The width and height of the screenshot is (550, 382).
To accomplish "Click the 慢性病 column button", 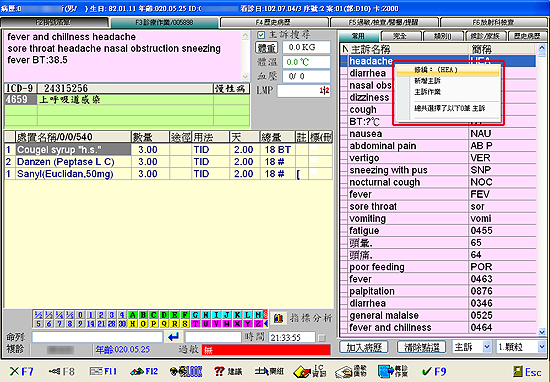I will [231, 88].
